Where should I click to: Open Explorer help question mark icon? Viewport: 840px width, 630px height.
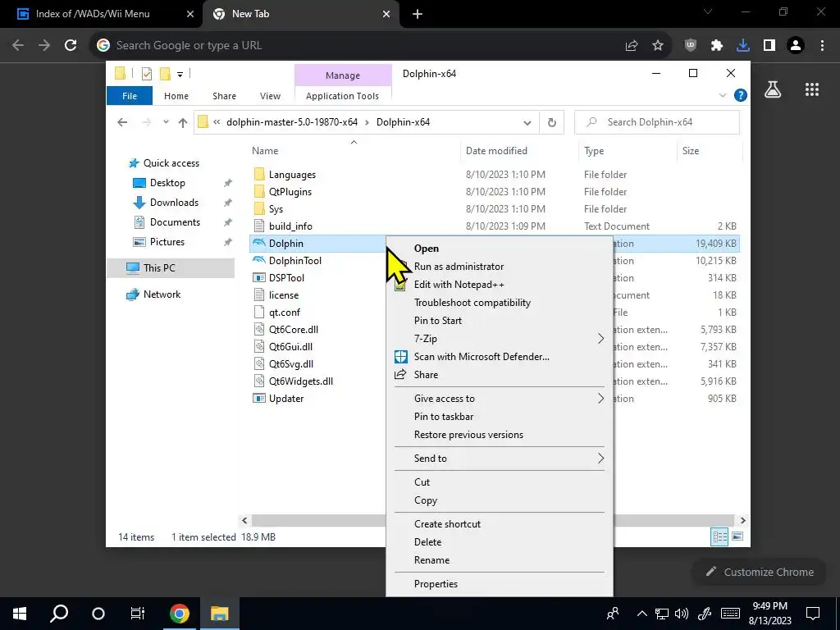pos(741,95)
